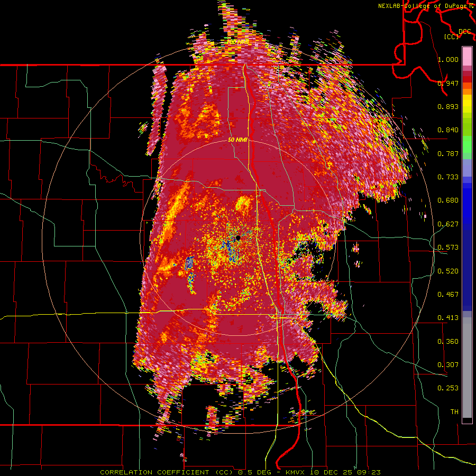476x476 pixels.
Task: Select the 0.253 scale value
Action: pyautogui.click(x=448, y=388)
